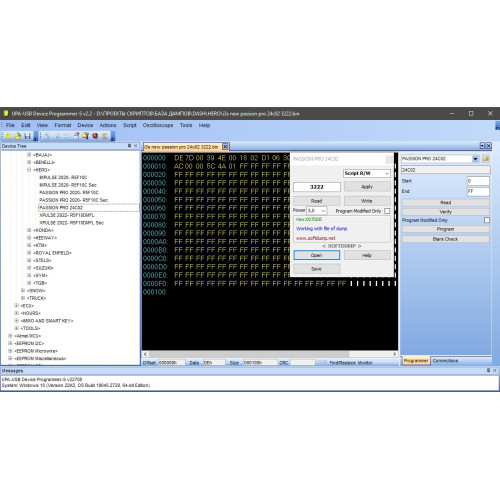This screenshot has width=500, height=500.
Task: Switch to the Connections tab
Action: point(445,361)
